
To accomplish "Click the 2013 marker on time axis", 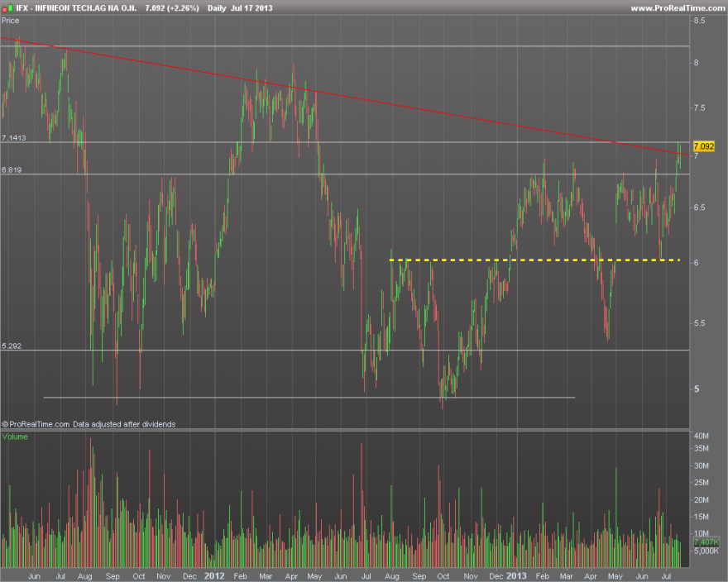I will tap(516, 576).
